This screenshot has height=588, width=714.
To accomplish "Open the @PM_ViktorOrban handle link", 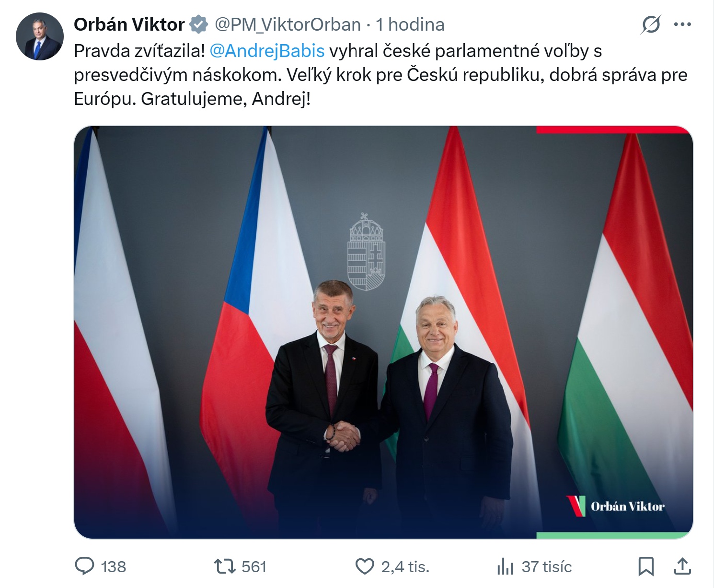I will pyautogui.click(x=288, y=24).
